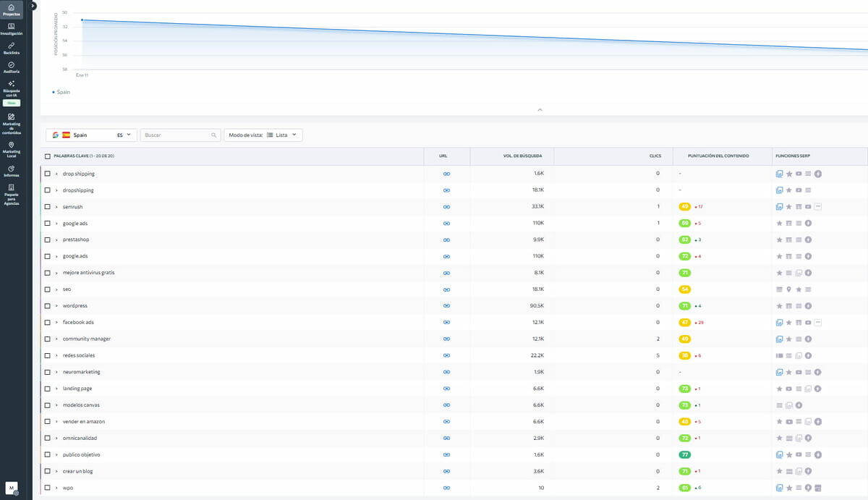The height and width of the screenshot is (500, 868).
Task: Open the Spain country dropdown
Action: pos(90,135)
